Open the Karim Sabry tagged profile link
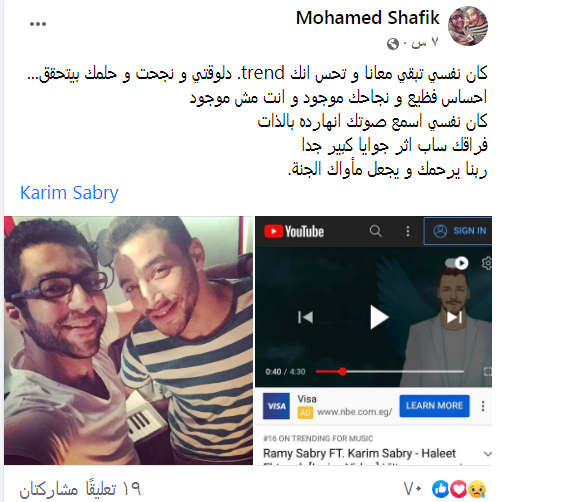585x502 pixels. tap(69, 193)
